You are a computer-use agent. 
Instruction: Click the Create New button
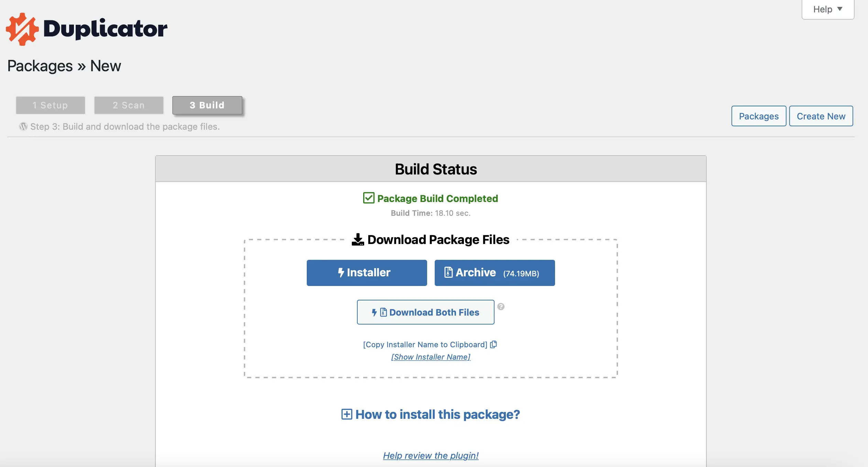[x=821, y=116]
